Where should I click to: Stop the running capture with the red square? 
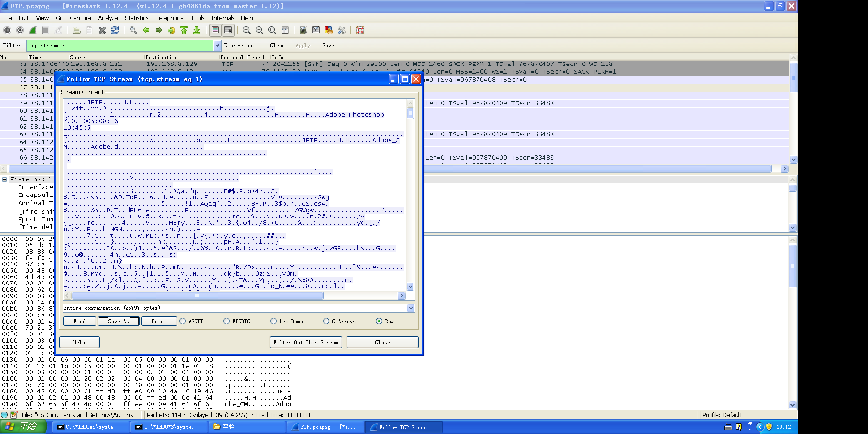click(x=45, y=30)
